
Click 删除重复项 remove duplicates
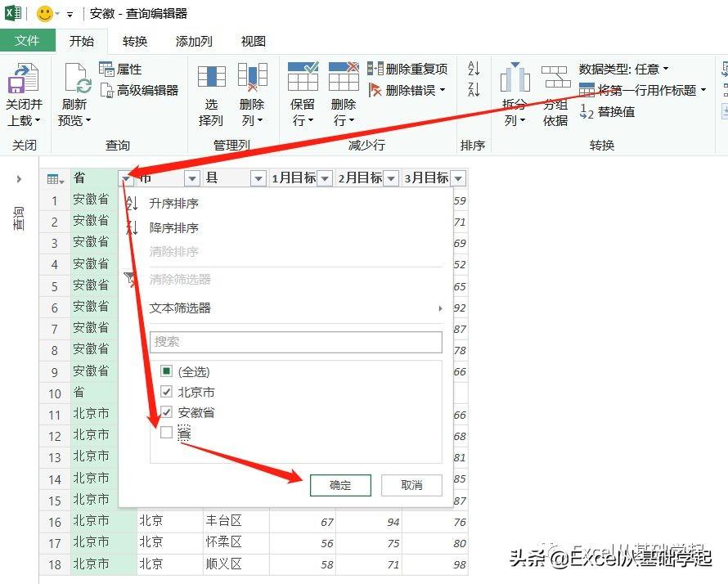tap(407, 69)
